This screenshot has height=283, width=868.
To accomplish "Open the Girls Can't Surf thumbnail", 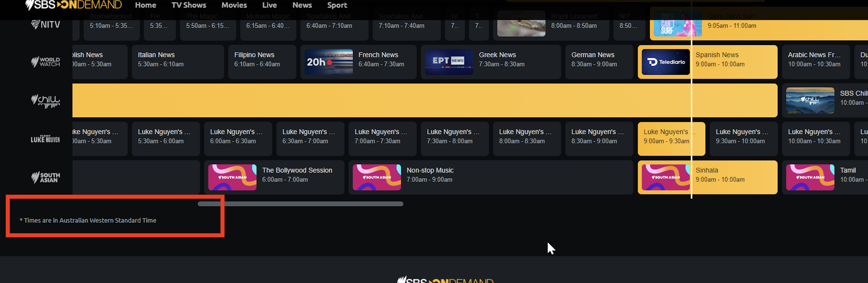I will (677, 24).
